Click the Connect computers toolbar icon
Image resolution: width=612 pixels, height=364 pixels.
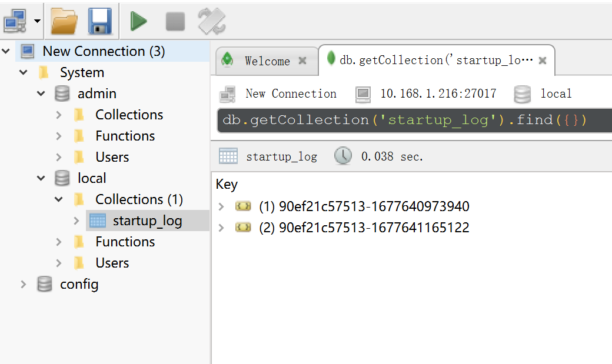coord(14,22)
